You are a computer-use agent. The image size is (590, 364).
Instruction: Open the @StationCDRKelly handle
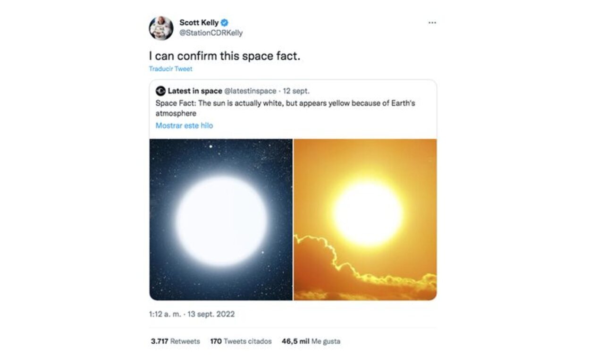211,33
